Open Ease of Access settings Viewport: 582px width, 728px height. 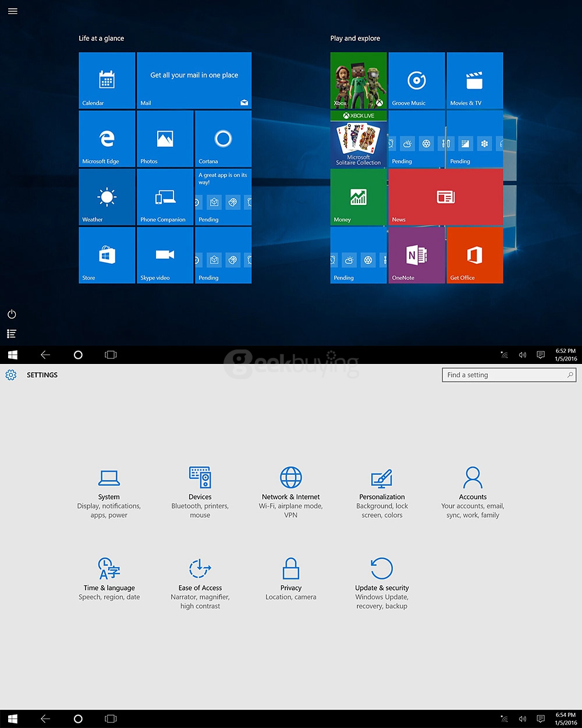(200, 583)
